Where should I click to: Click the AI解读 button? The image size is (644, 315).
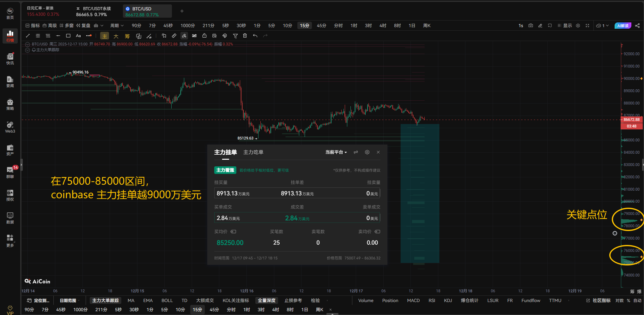[622, 26]
